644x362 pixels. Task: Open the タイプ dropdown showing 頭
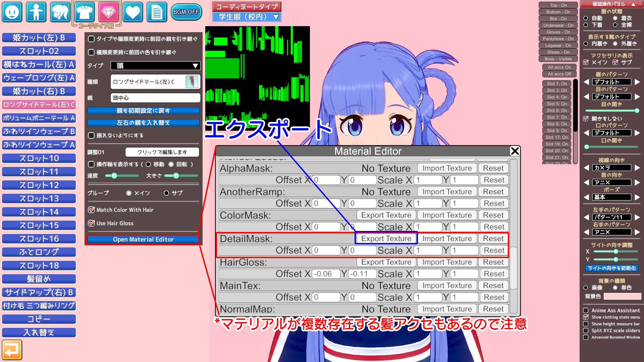[x=155, y=66]
